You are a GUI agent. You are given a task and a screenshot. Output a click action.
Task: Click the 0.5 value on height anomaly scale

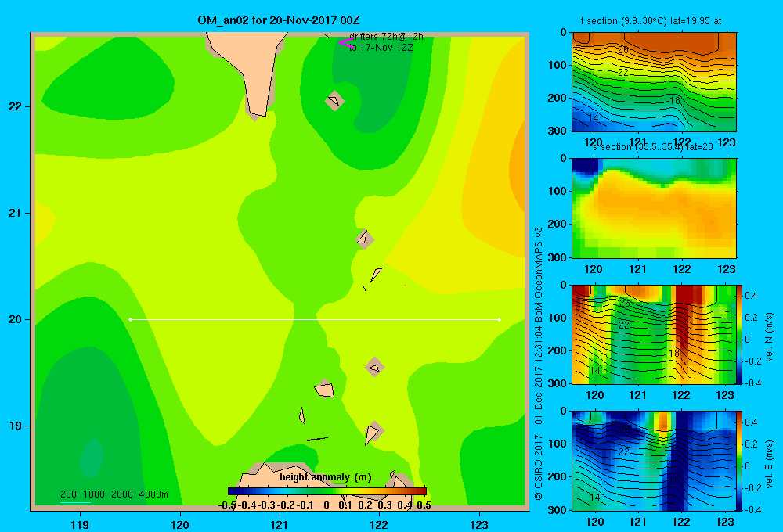click(424, 505)
